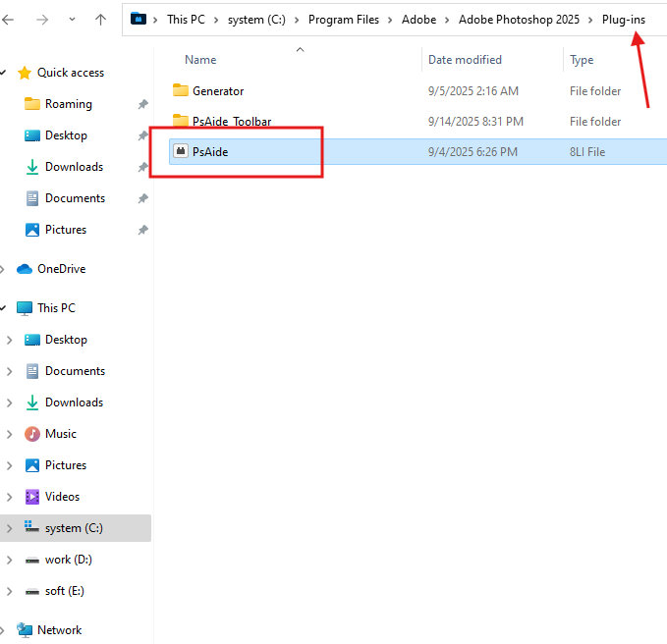The height and width of the screenshot is (644, 667).
Task: Expand the OneDrive tree node
Action: coord(8,269)
